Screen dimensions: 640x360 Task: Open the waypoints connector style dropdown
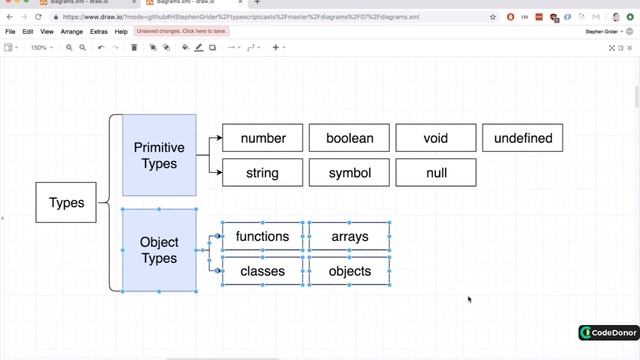tap(253, 48)
